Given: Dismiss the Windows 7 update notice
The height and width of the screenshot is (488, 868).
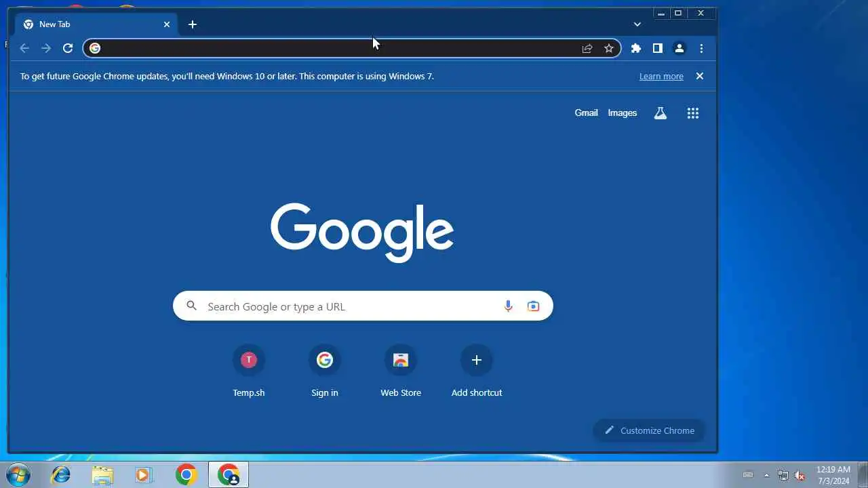Looking at the screenshot, I should point(700,76).
